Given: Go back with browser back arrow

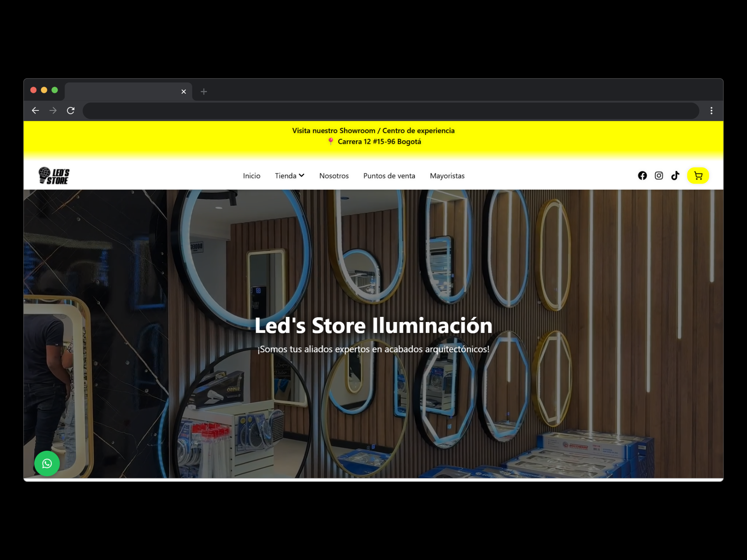Looking at the screenshot, I should coord(35,111).
